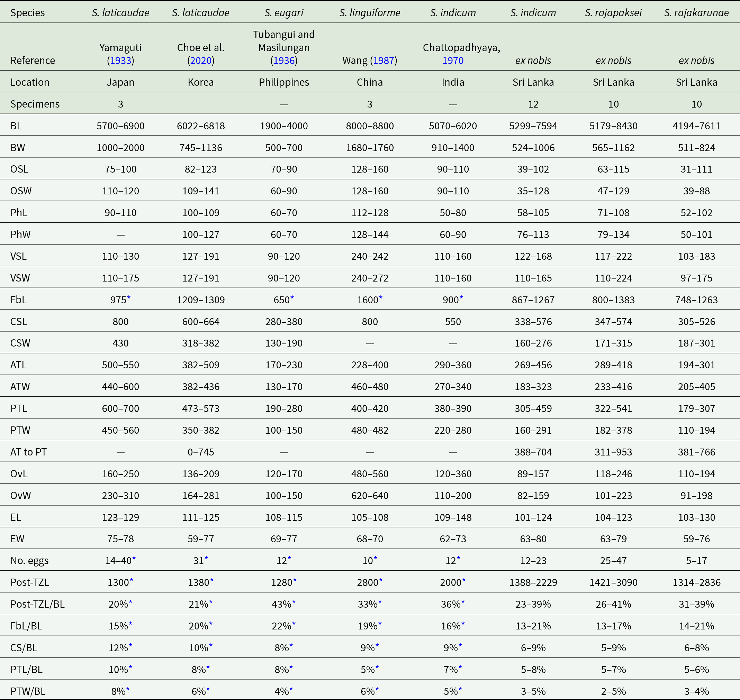The height and width of the screenshot is (700, 740).
Task: Click the asterisk after 900 in FbL row
Action: 461,297
